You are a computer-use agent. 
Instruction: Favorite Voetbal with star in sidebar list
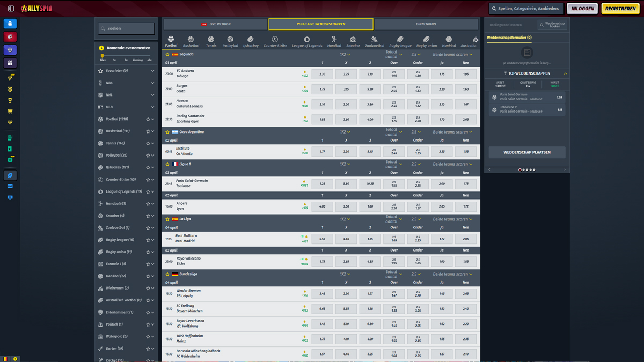148,119
